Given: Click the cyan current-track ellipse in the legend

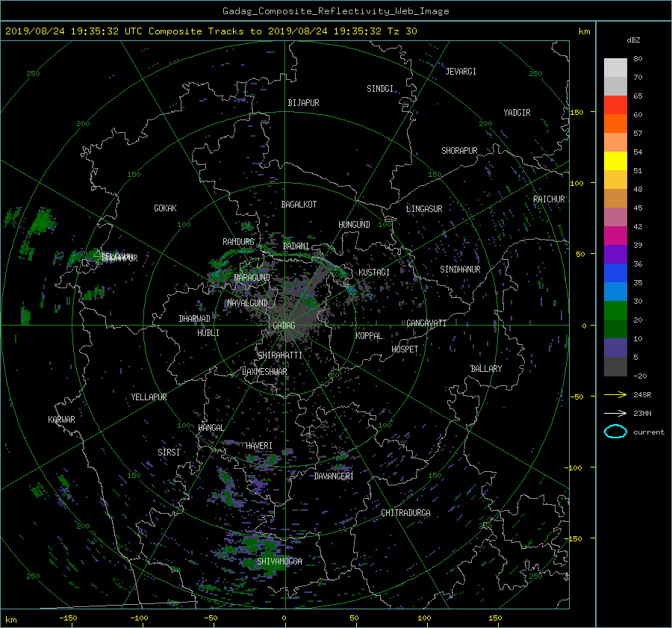Looking at the screenshot, I should (x=615, y=432).
